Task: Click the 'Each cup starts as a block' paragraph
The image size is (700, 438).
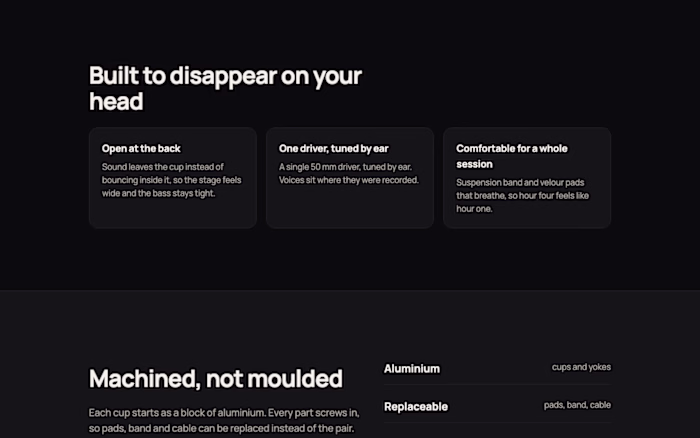Action: click(x=224, y=420)
